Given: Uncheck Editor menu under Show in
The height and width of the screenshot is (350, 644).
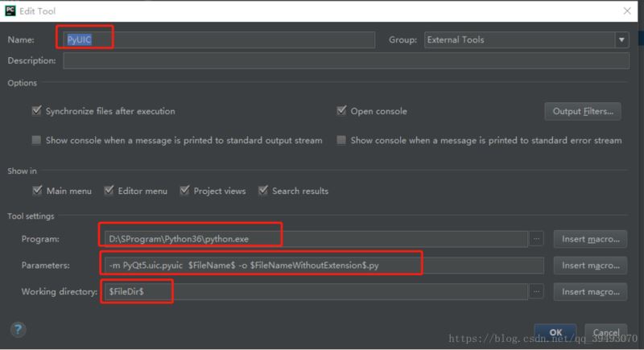Looking at the screenshot, I should point(109,191).
